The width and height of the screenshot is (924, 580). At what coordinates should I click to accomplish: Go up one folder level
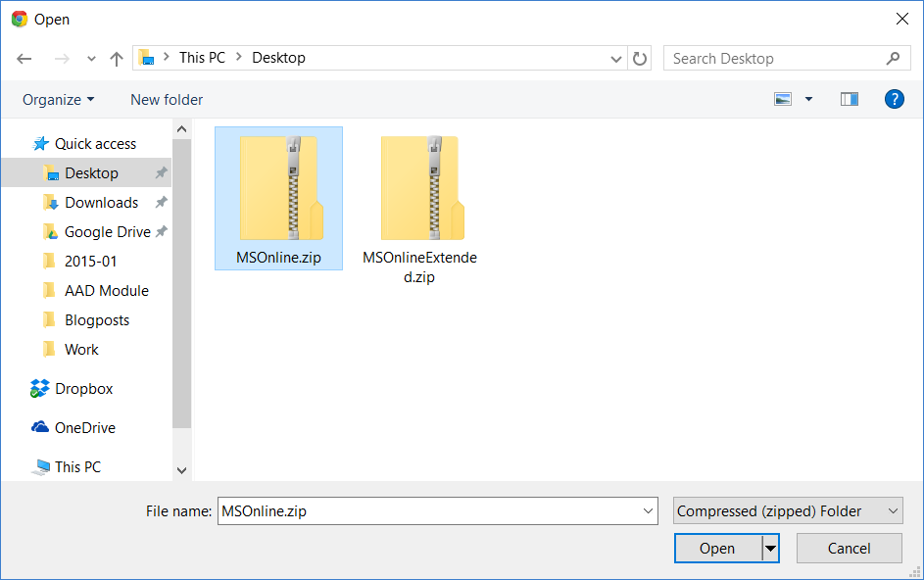pyautogui.click(x=117, y=59)
